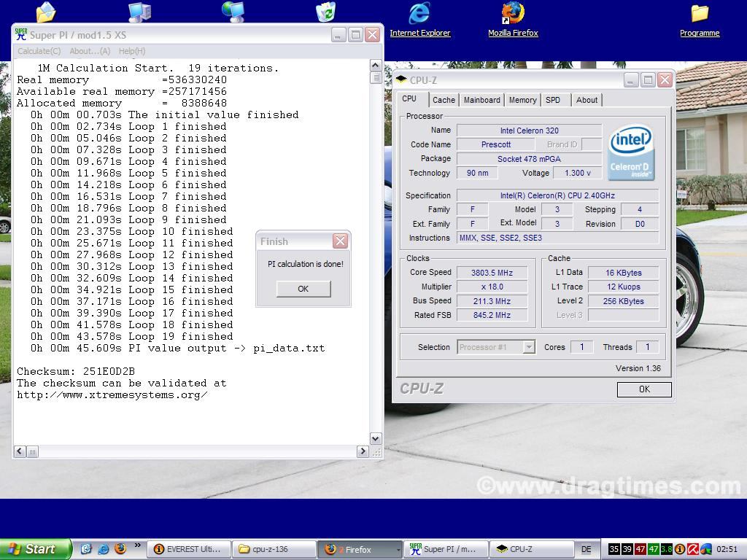This screenshot has height=560, width=747.
Task: Open the mail folder desktop icon
Action: 46,12
